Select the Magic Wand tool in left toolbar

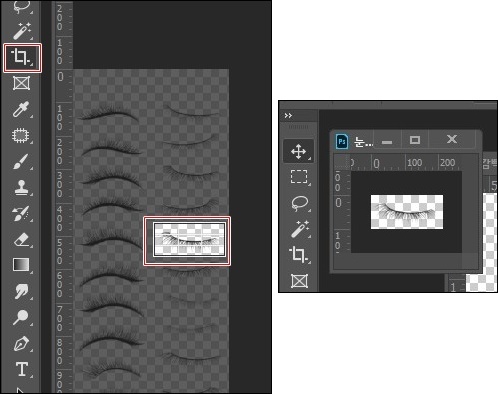22,31
